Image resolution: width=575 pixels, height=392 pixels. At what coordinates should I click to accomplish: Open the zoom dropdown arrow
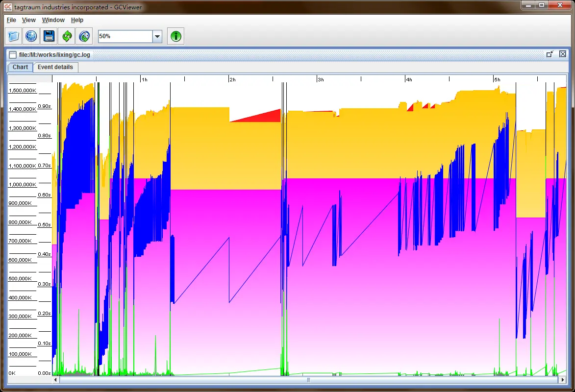(157, 36)
